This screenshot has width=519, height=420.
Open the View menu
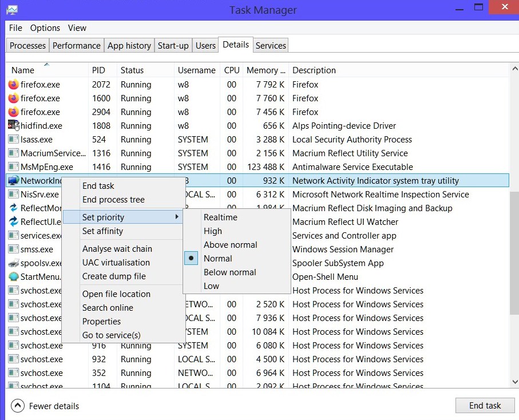(x=77, y=28)
